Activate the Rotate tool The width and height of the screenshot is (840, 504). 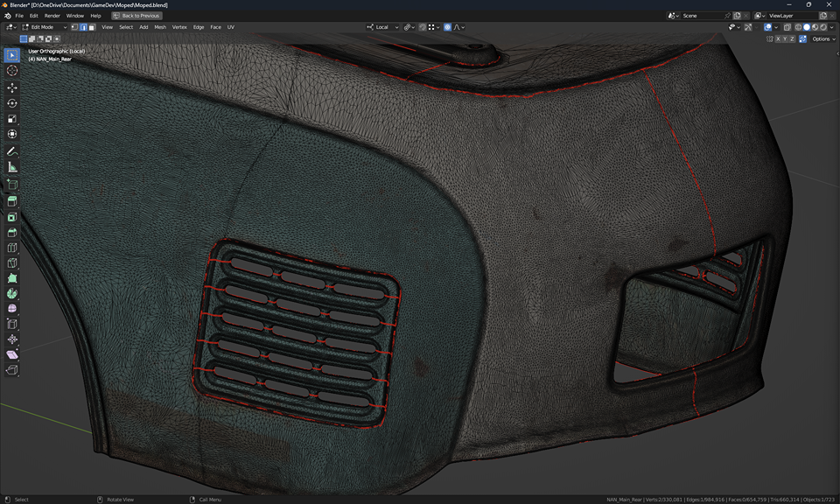(12, 103)
